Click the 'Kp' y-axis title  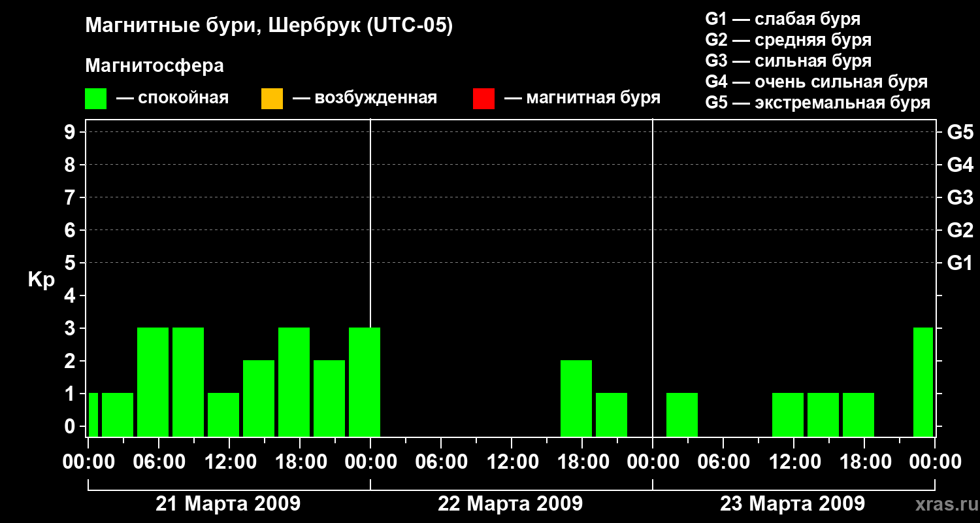tap(41, 280)
